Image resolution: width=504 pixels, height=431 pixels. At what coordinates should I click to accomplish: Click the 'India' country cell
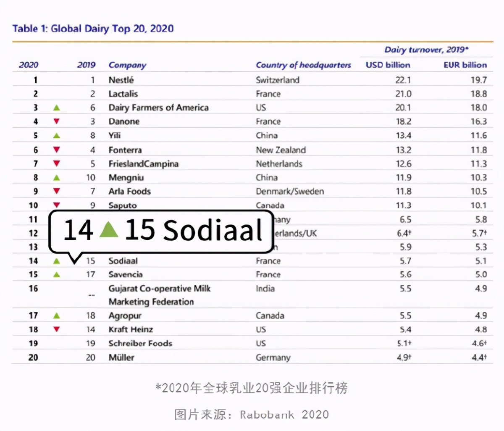(265, 289)
